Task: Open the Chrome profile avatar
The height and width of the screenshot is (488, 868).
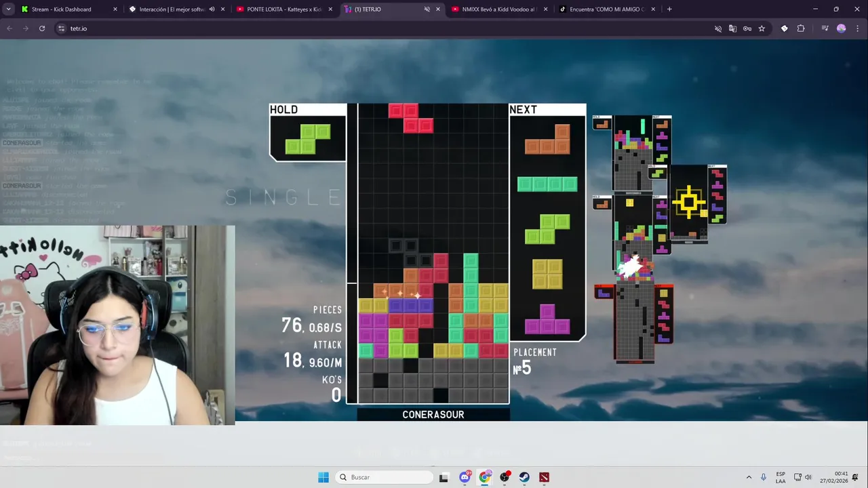Action: tap(842, 28)
